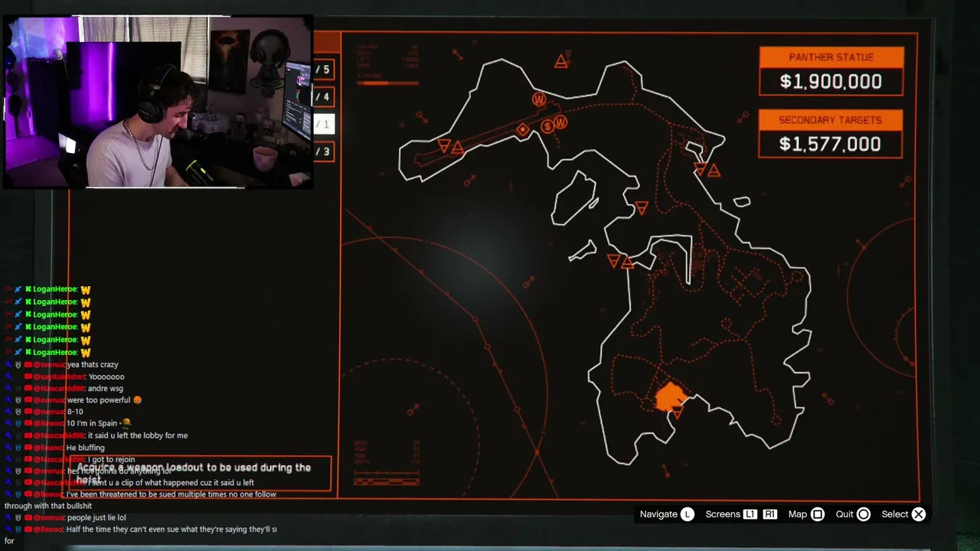Click the Quit prompt label
Viewport: 980px width, 551px height.
pos(844,514)
